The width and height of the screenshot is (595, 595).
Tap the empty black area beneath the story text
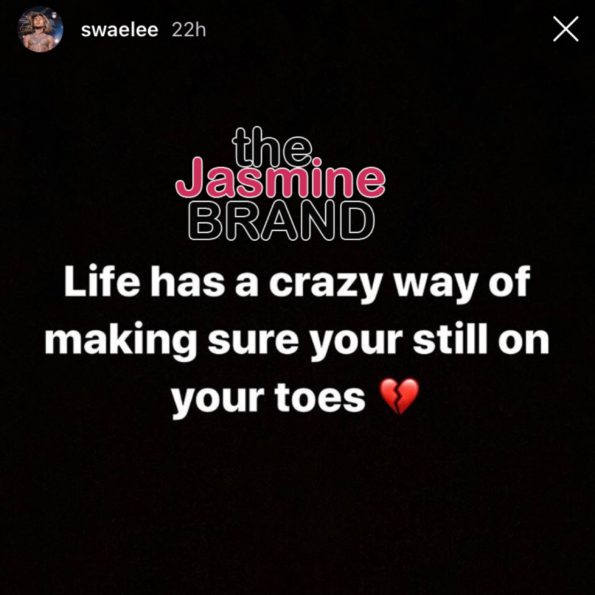click(298, 505)
